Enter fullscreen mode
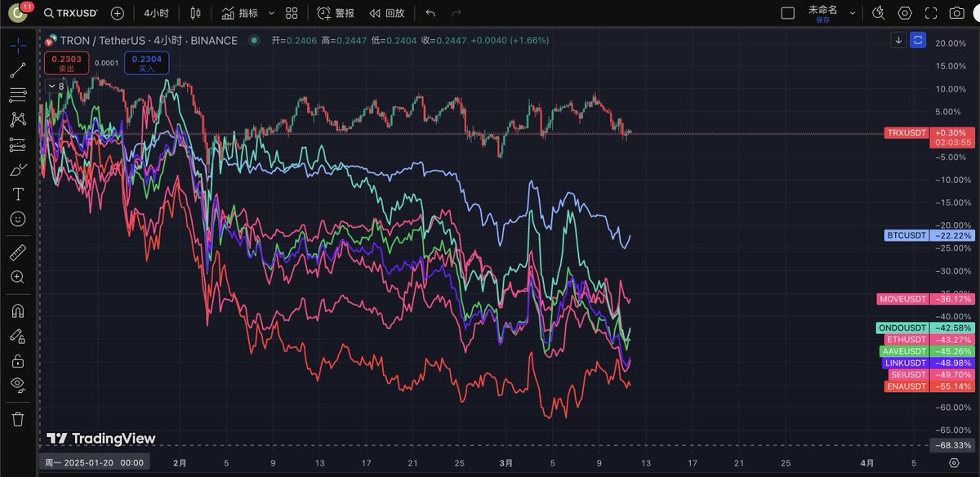 pos(930,13)
